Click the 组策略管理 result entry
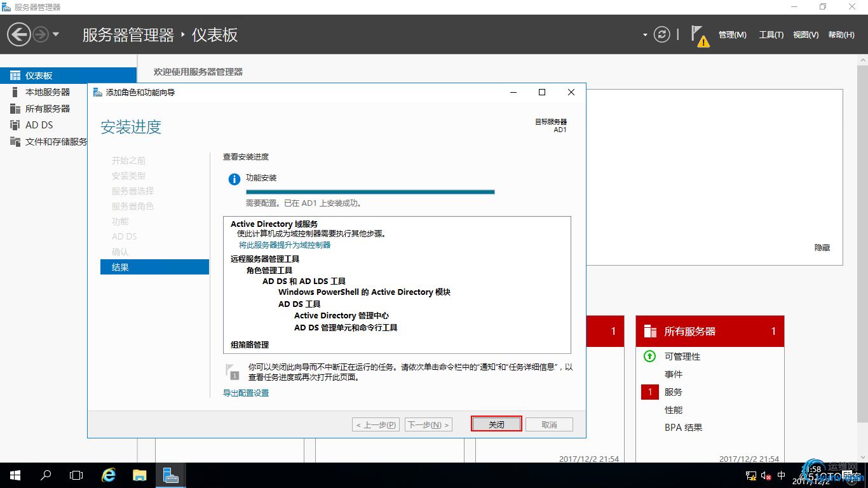 (x=250, y=344)
